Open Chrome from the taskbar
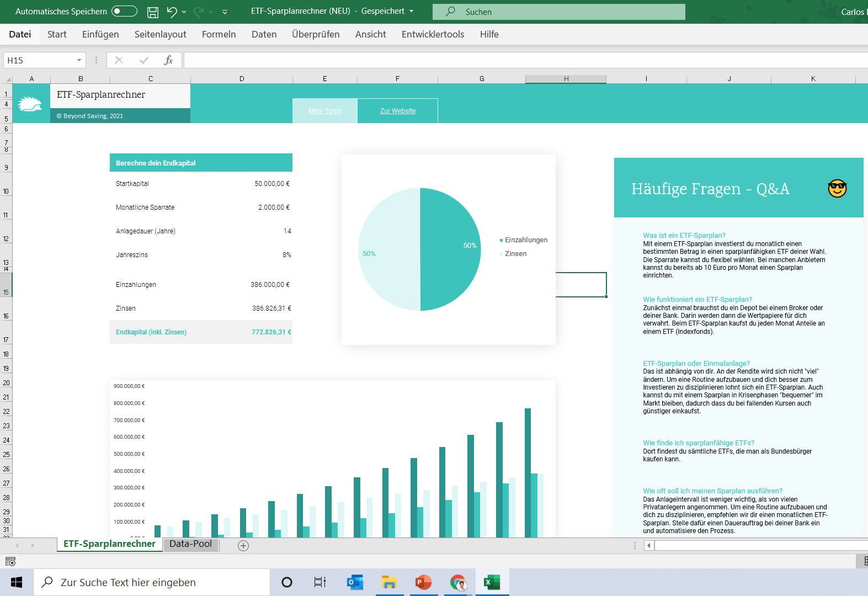This screenshot has height=596, width=868. click(x=458, y=582)
